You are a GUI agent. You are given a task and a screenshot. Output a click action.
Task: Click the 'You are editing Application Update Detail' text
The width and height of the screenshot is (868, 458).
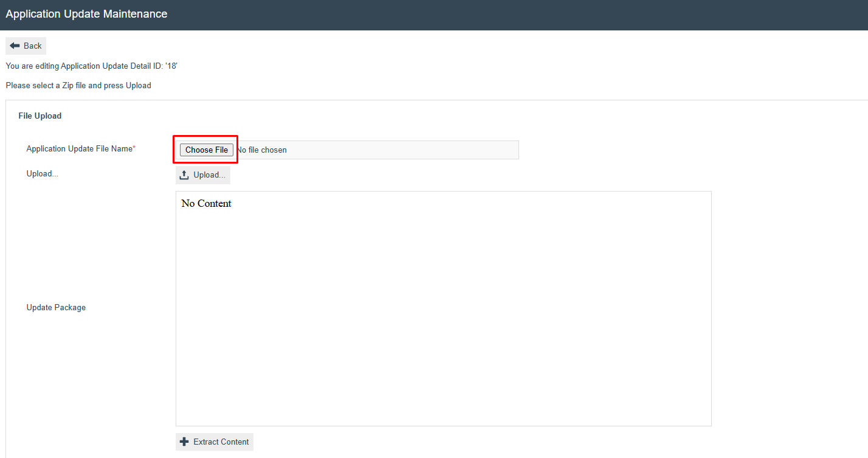click(91, 66)
